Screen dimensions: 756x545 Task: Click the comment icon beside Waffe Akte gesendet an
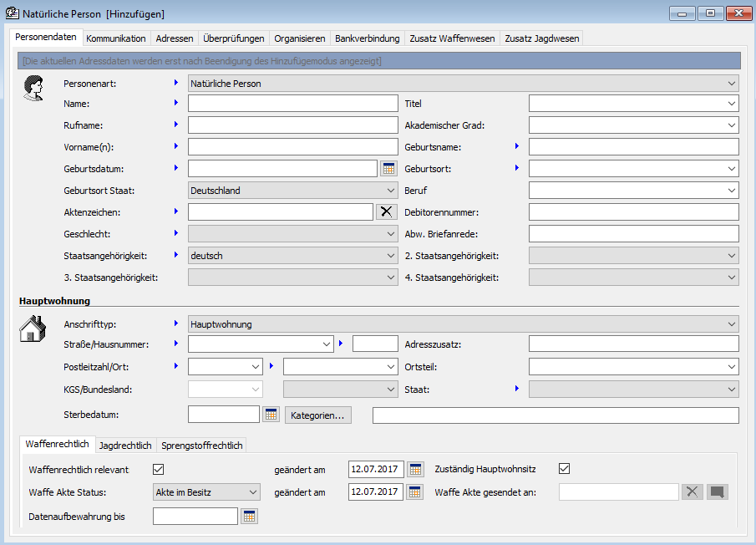point(717,492)
